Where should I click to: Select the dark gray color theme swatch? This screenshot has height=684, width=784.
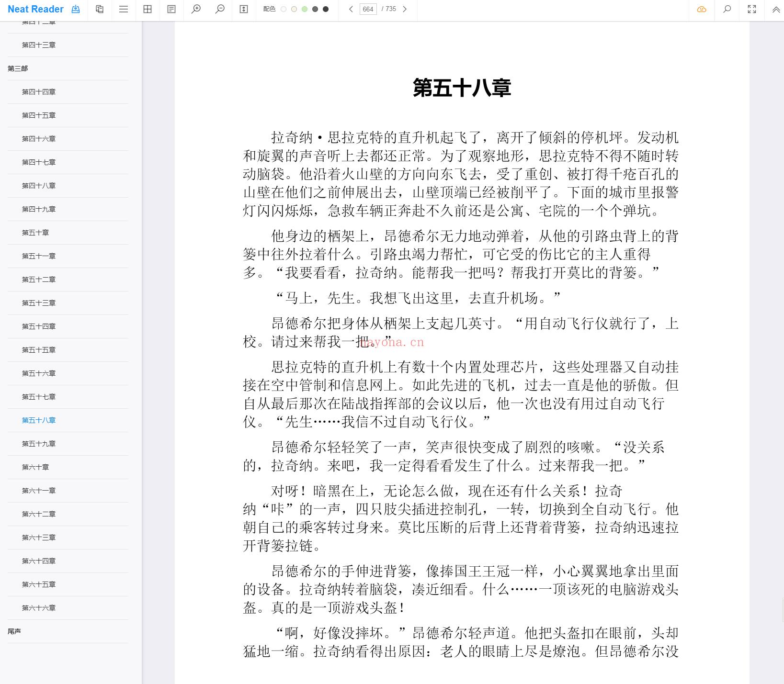coord(315,9)
